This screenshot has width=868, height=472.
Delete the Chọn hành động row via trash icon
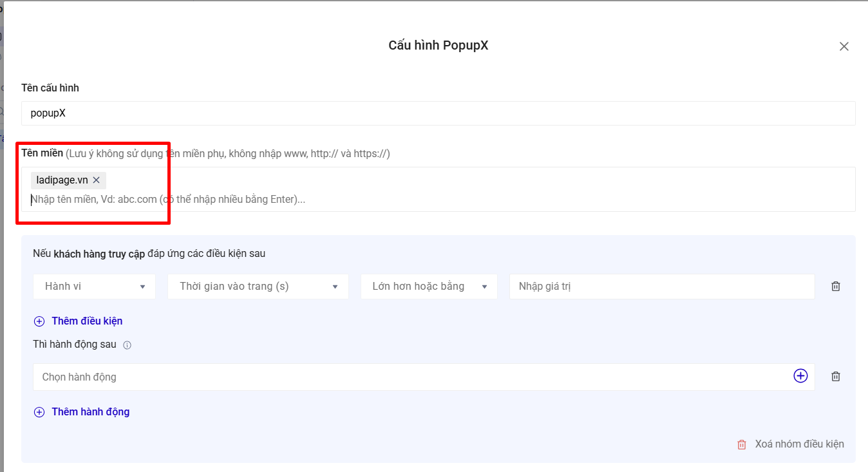point(836,377)
